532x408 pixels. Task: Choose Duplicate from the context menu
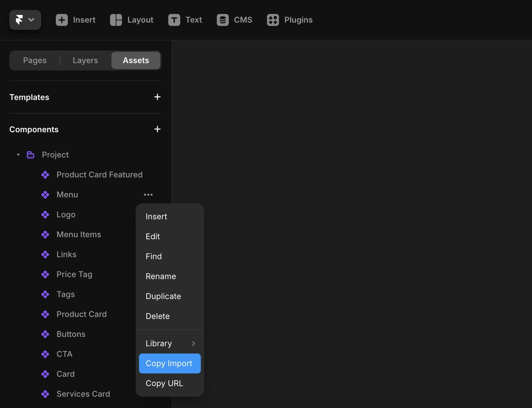[170, 296]
